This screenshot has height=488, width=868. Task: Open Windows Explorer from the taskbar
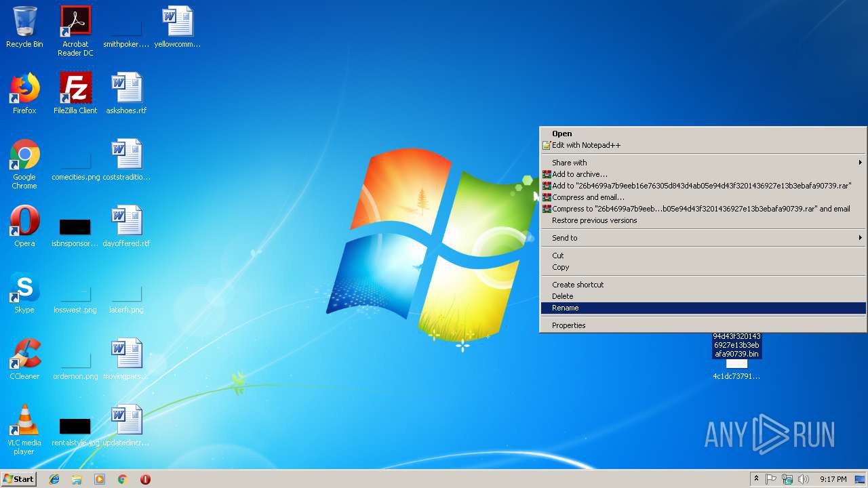click(x=77, y=479)
